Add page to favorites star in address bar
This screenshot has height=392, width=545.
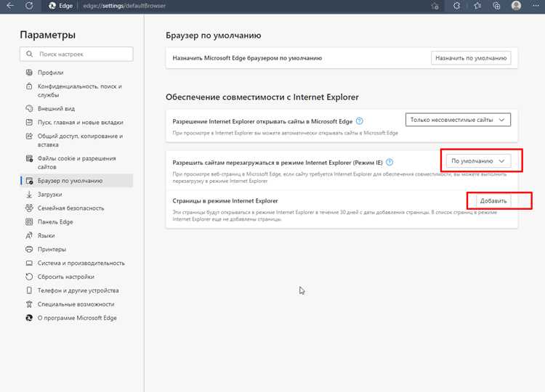tap(435, 6)
